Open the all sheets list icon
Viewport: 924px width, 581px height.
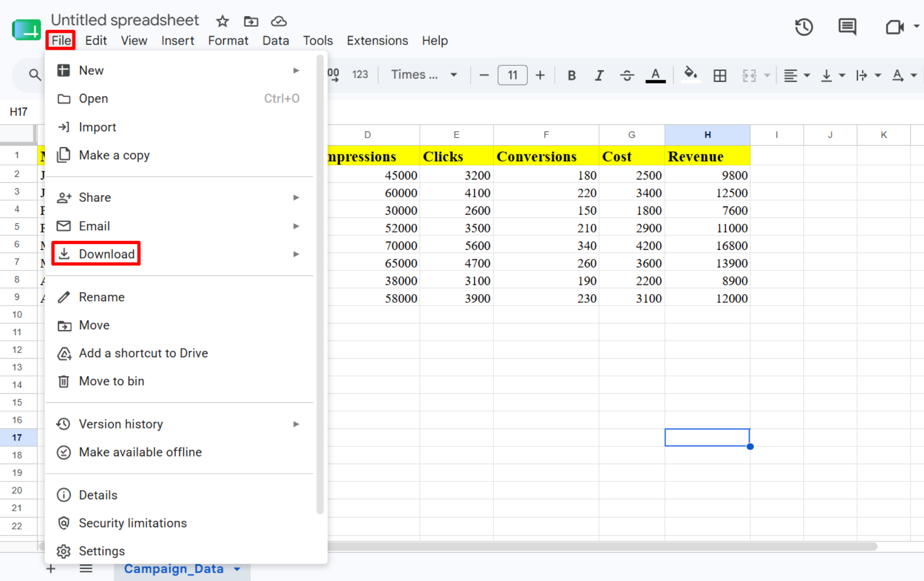coord(86,569)
